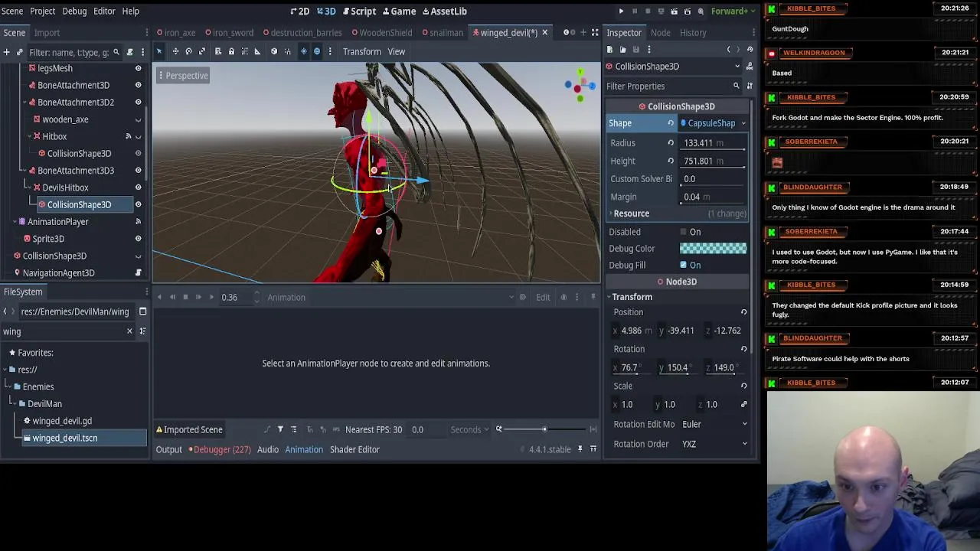Screen dimensions: 980x551
Task: Select winged_devil.gd in FileSystem
Action: [62, 421]
